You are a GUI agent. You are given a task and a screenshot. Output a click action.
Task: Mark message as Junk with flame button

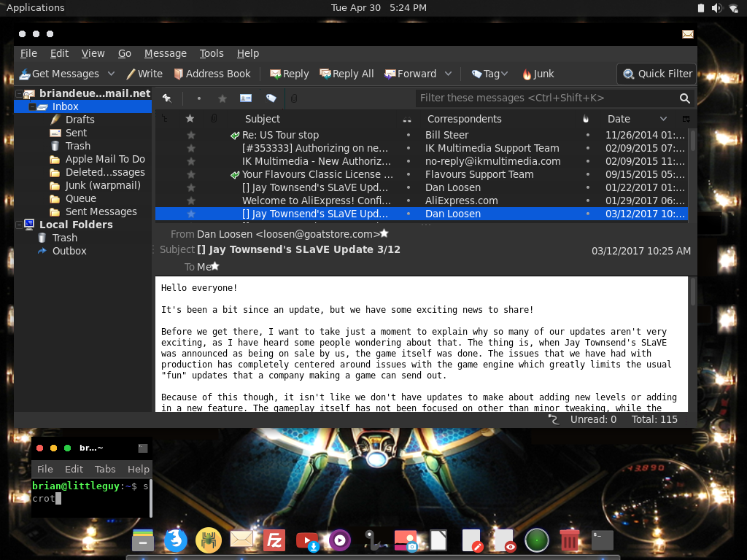(538, 74)
